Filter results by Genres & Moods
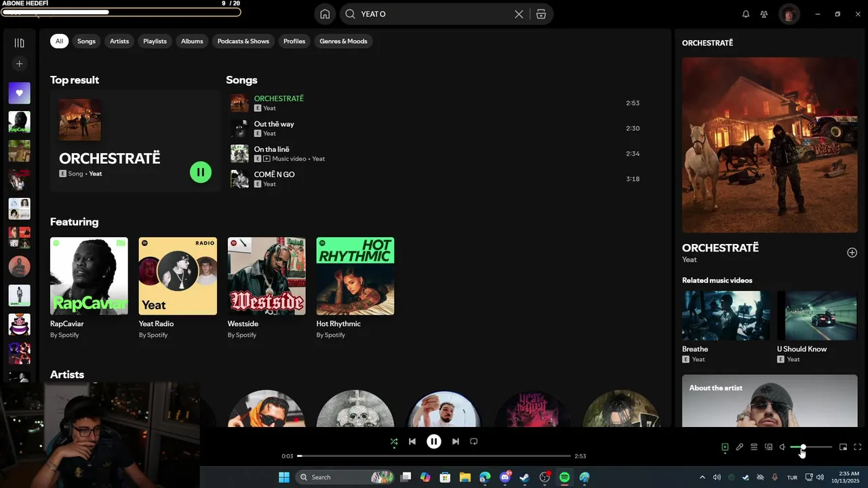 point(343,41)
